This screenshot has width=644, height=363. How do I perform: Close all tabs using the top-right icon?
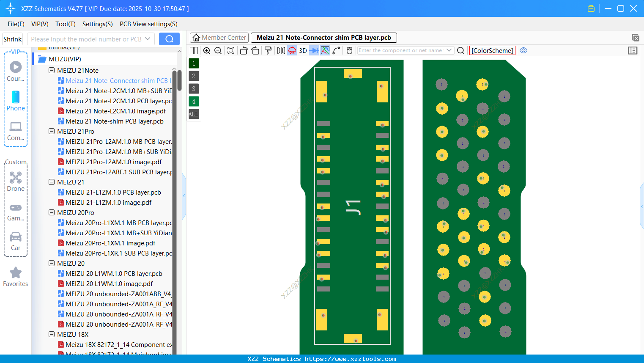click(635, 38)
